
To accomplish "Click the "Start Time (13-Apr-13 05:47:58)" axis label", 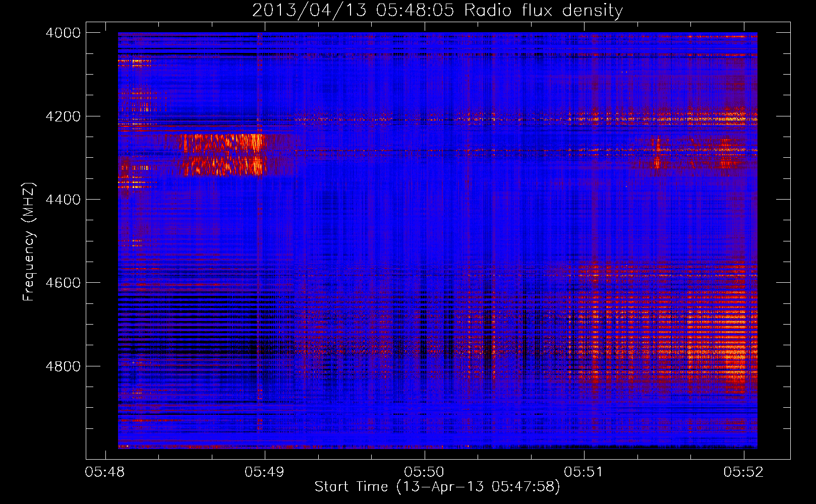I will click(x=437, y=487).
